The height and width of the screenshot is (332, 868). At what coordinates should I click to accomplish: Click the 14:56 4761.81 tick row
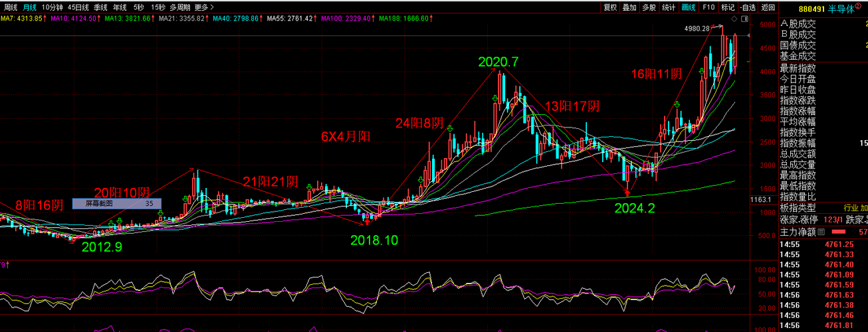pyautogui.click(x=823, y=325)
